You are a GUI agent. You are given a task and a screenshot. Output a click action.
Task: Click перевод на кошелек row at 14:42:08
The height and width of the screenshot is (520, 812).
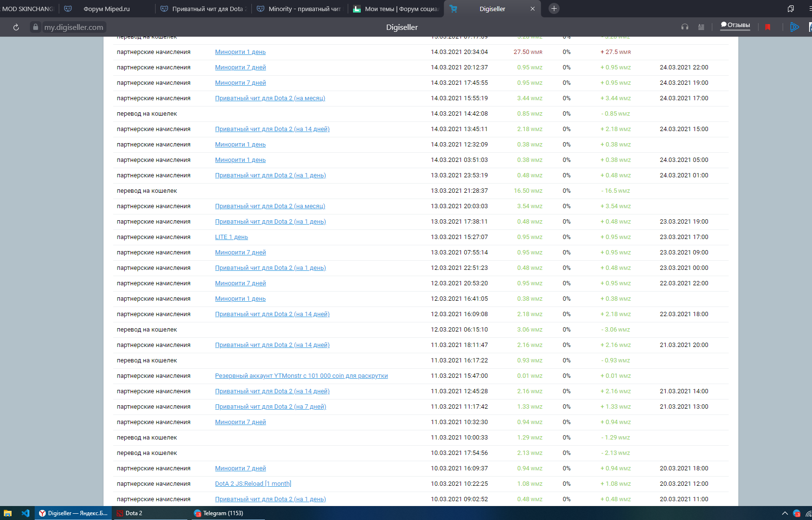pos(420,114)
